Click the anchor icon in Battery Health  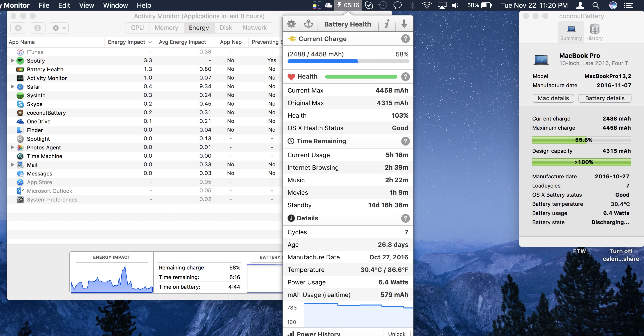(308, 24)
